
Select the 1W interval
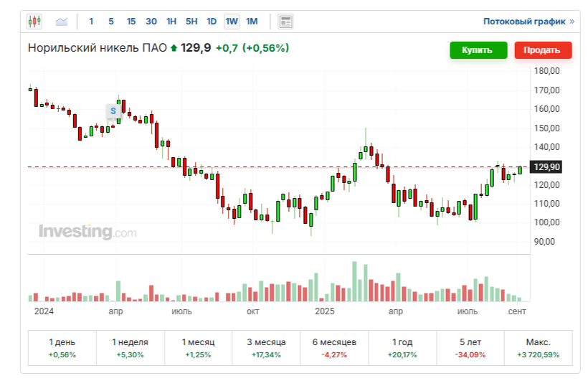pos(232,22)
